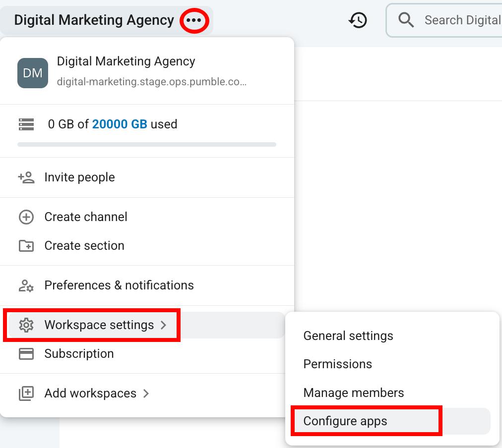Click the storage stack icon
502x448 pixels.
[x=26, y=124]
